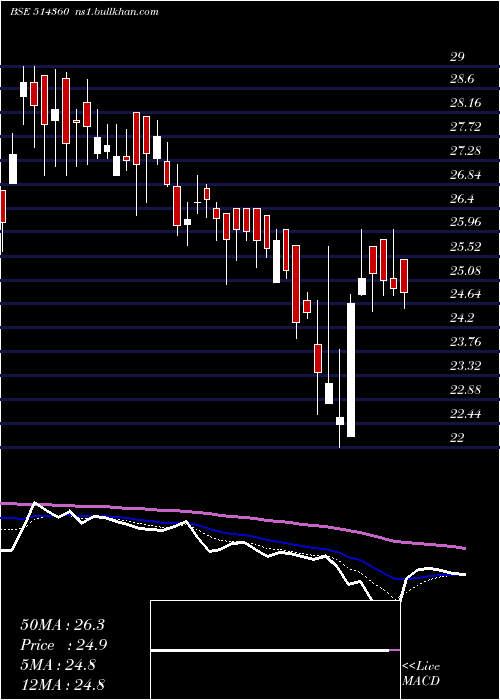
Task: Click the 28.16 price axis label
Action: click(x=466, y=104)
